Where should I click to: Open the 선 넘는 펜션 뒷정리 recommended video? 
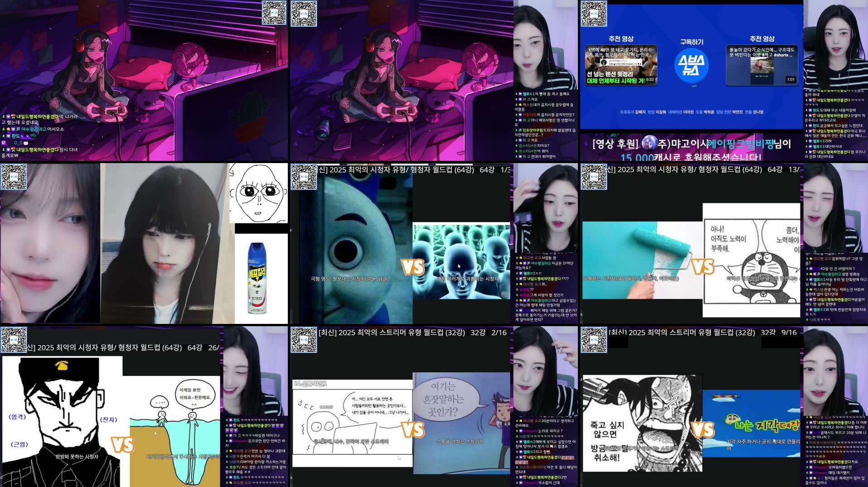click(621, 65)
